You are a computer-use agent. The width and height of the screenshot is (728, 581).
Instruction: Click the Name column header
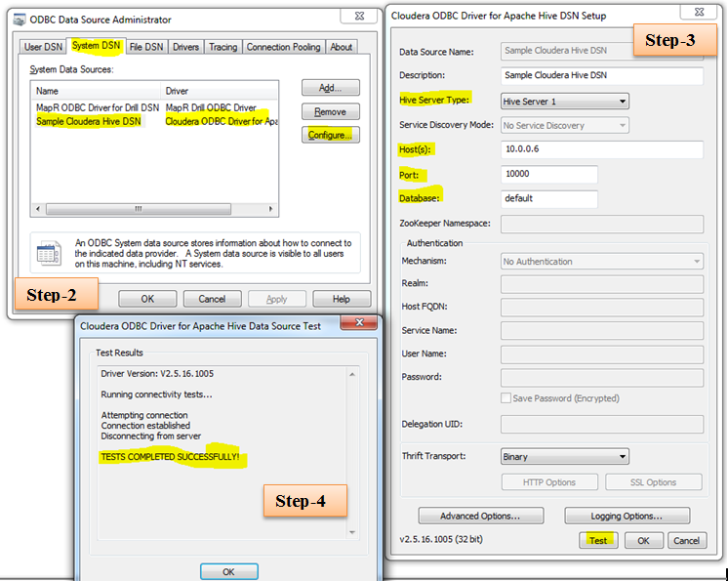(x=96, y=91)
